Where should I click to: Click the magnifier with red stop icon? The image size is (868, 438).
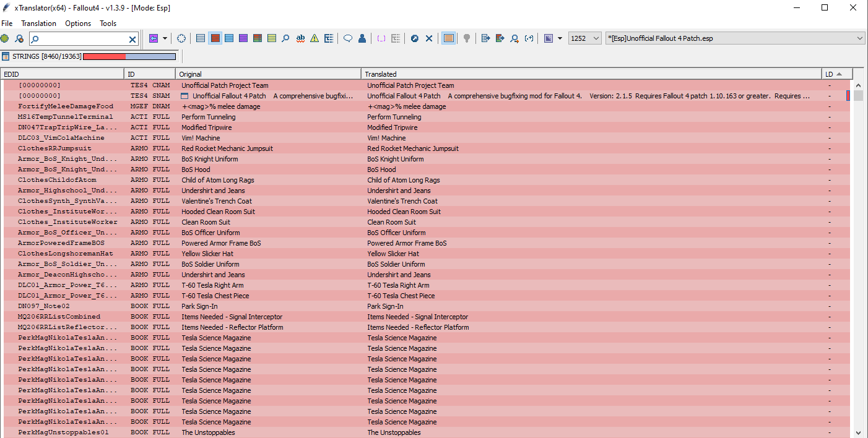tap(19, 38)
